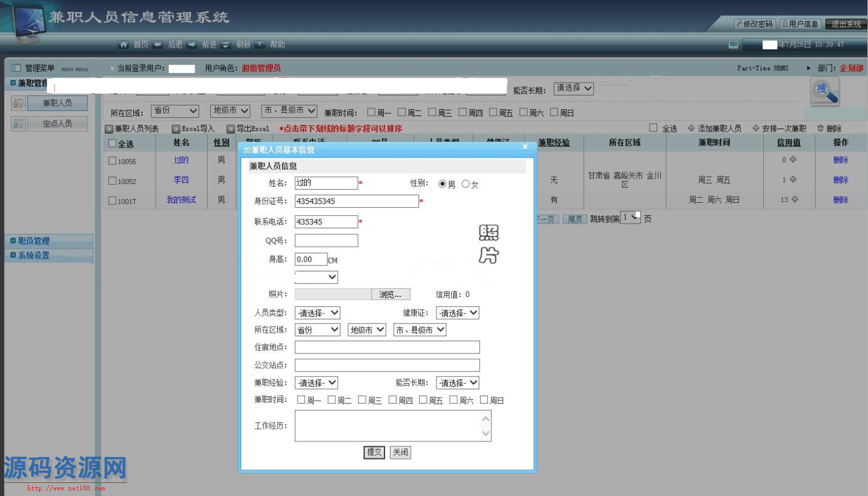
Task: Check 周二 in the search filter row
Action: [x=402, y=112]
